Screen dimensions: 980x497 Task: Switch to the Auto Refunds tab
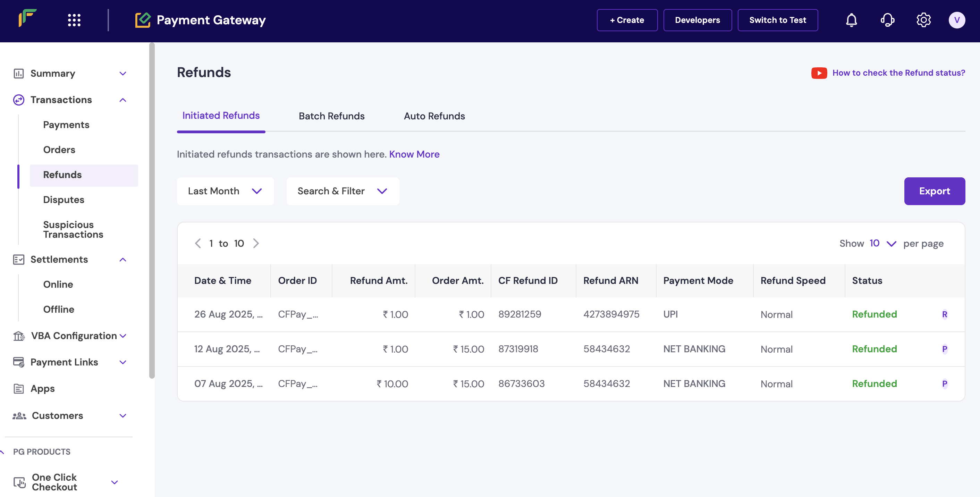434,116
